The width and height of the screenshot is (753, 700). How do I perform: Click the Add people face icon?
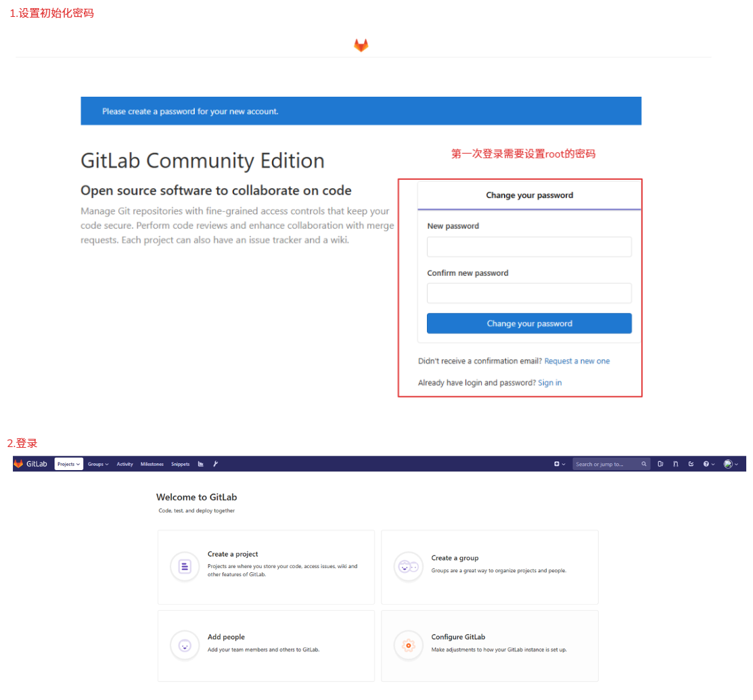pos(185,645)
